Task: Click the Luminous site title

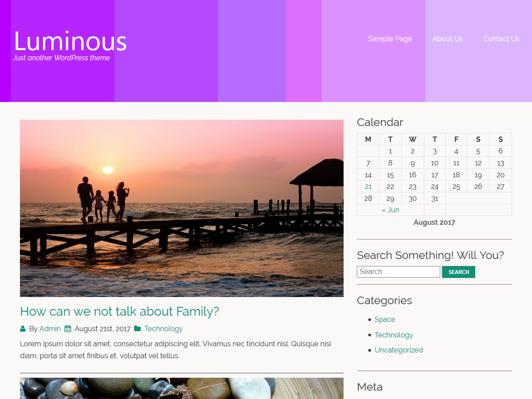Action: point(70,41)
